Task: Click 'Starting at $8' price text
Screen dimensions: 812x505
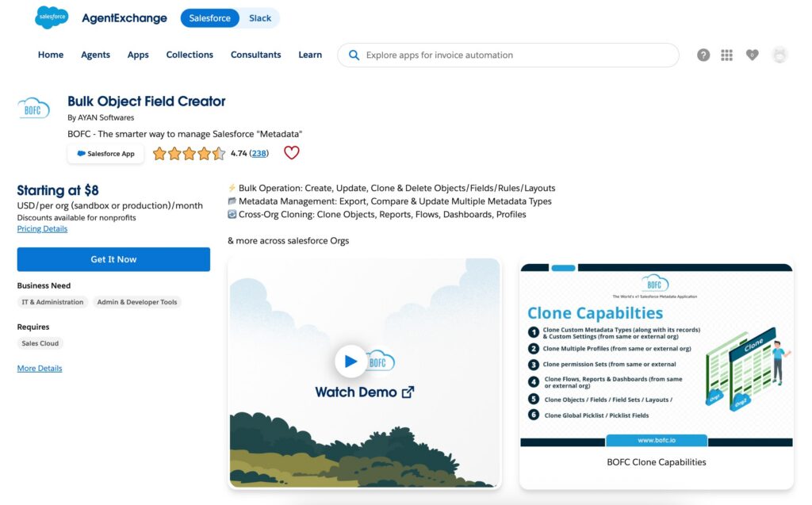Action: click(x=57, y=190)
